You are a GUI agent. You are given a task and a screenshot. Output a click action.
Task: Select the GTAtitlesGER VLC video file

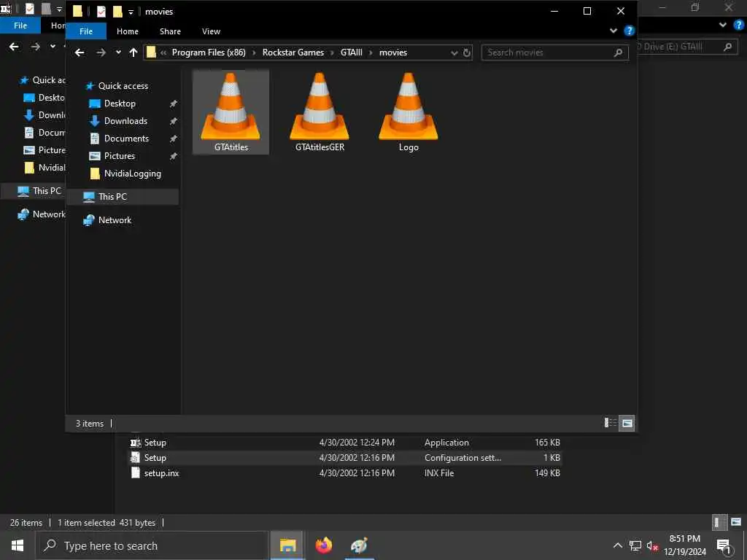(x=320, y=112)
